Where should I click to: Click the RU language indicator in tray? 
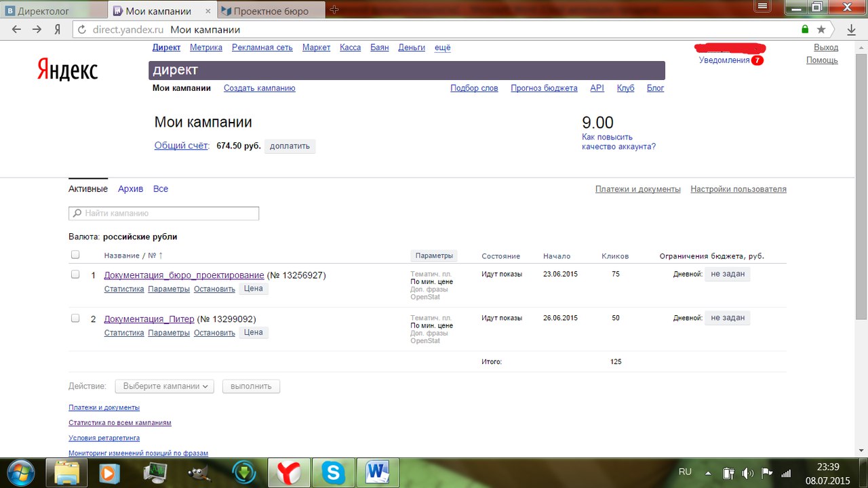click(685, 472)
